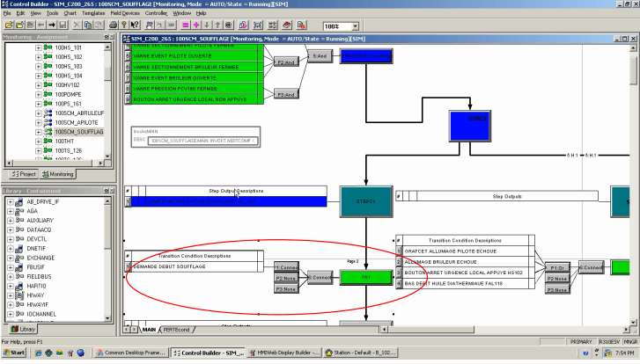Viewport: 640px width, 364px height.
Task: Expand the AB_DRIVE_IF library node
Action: point(11,201)
